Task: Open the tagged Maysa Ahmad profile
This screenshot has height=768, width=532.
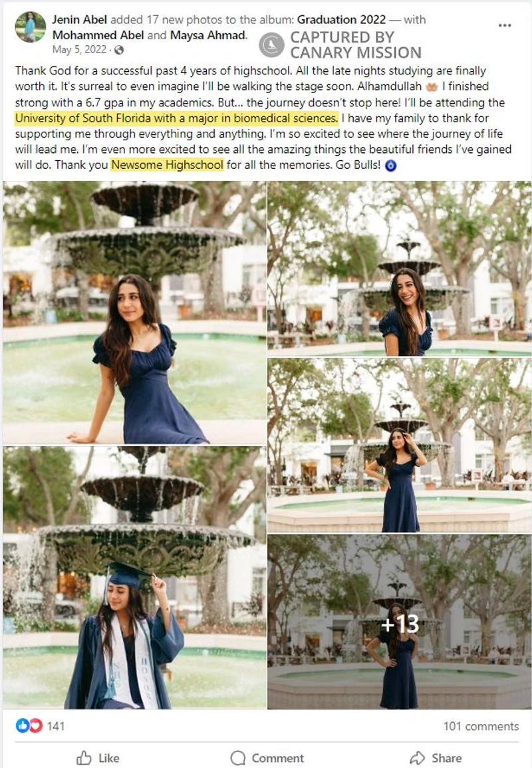Action: click(207, 35)
